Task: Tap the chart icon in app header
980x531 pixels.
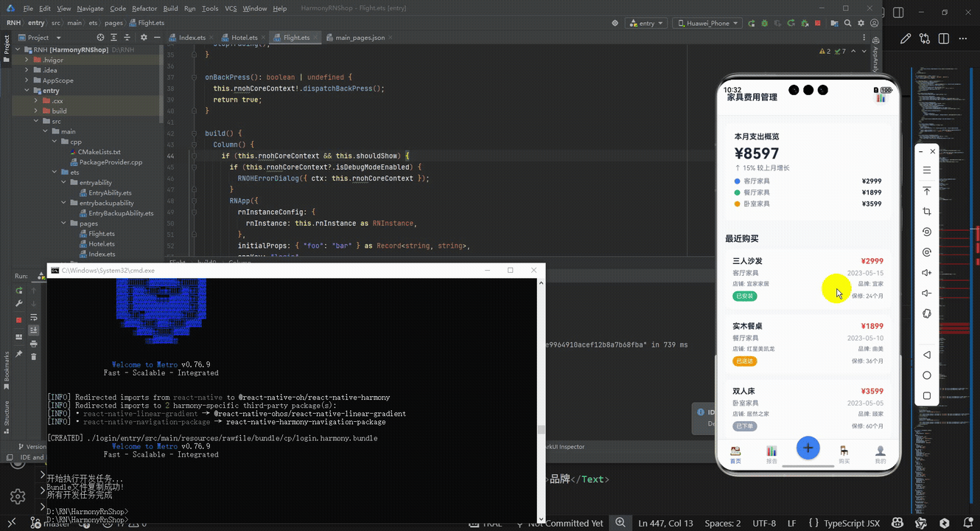Action: pos(881,97)
